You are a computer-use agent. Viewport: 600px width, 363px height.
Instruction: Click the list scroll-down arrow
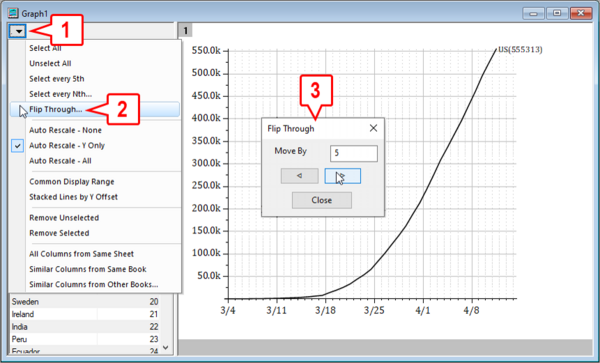[166, 347]
